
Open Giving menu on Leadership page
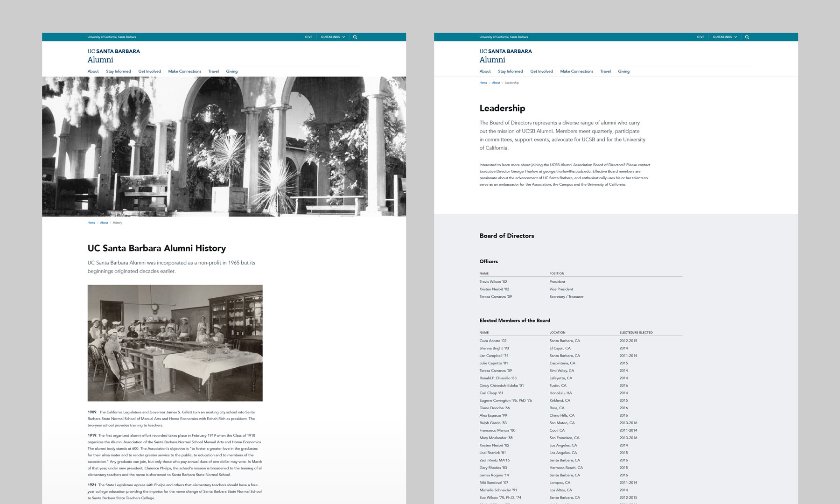click(623, 71)
